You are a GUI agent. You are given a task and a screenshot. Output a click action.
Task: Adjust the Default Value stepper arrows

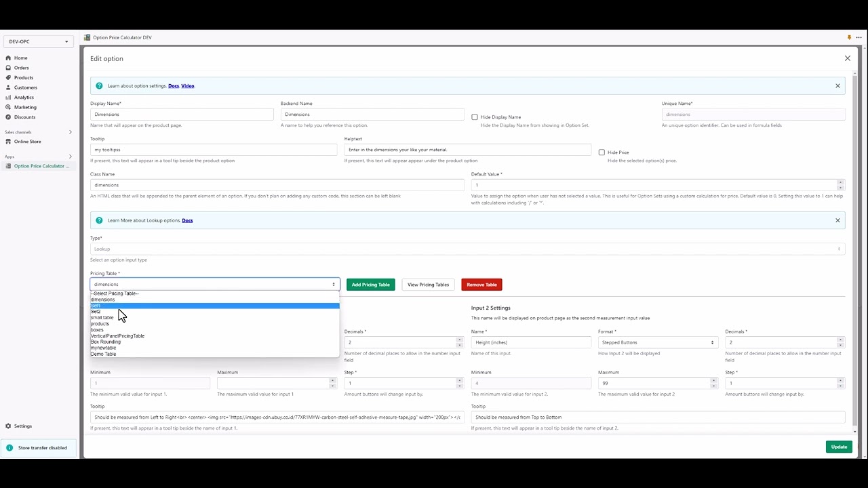[841, 185]
